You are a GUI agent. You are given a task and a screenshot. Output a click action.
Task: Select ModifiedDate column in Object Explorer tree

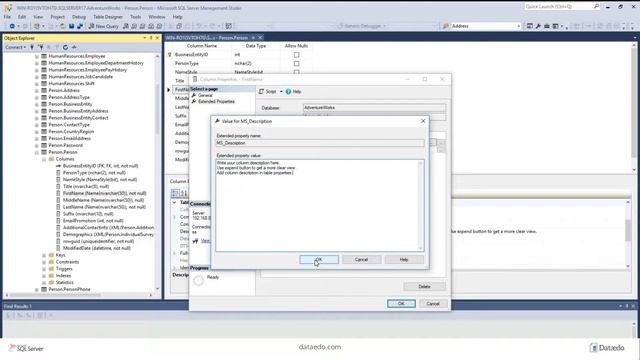tap(97, 248)
